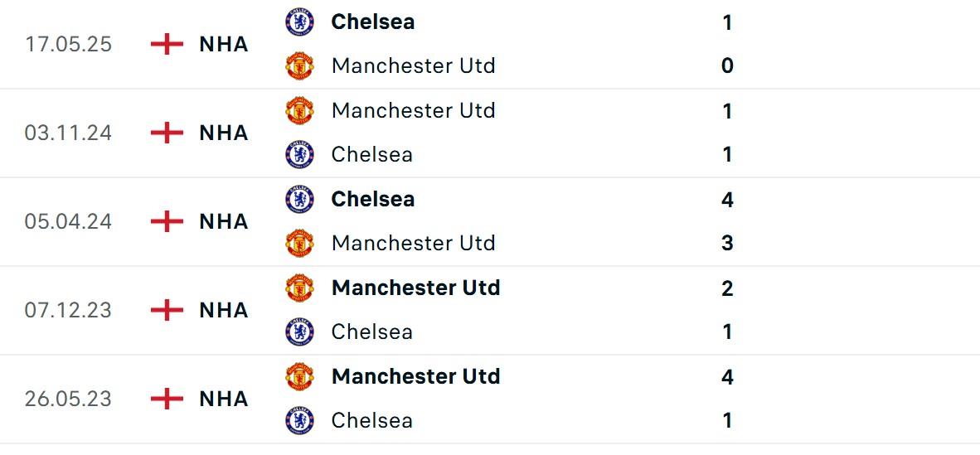The width and height of the screenshot is (980, 455).
Task: Open bold Manchester Utd in 07.12.23 match
Action: [x=415, y=288]
